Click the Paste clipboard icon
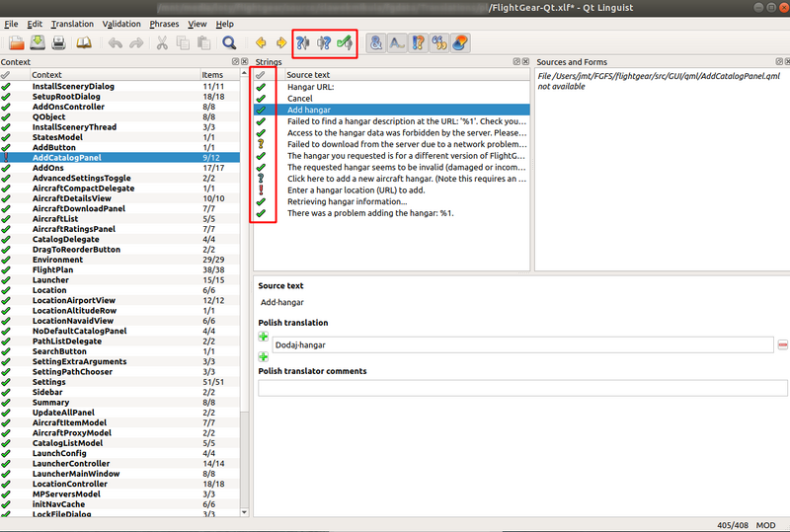 click(x=203, y=43)
